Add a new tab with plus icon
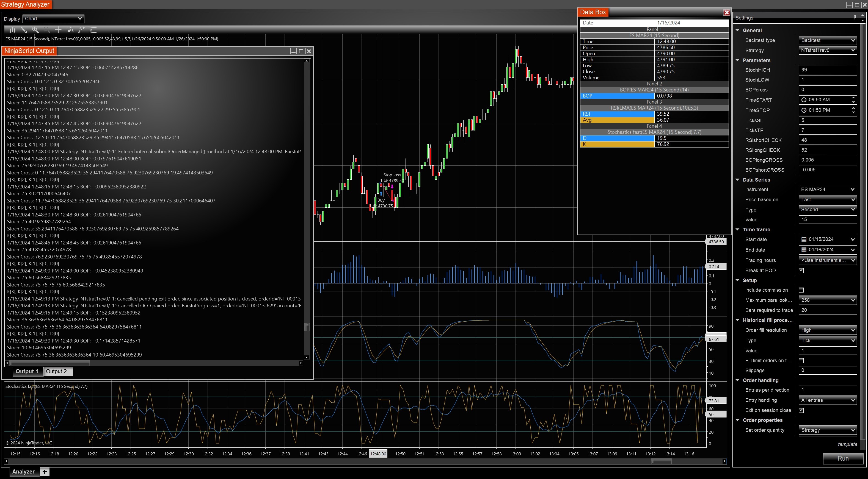The height and width of the screenshot is (479, 868). pyautogui.click(x=45, y=472)
